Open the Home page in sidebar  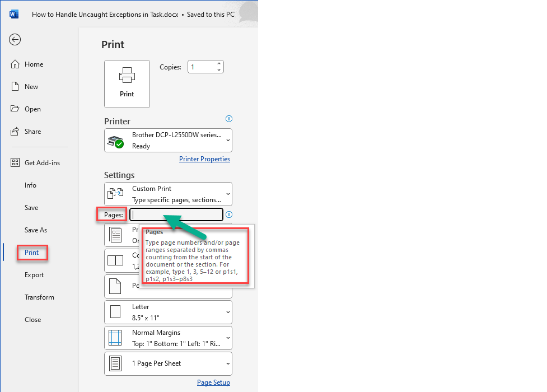point(34,64)
